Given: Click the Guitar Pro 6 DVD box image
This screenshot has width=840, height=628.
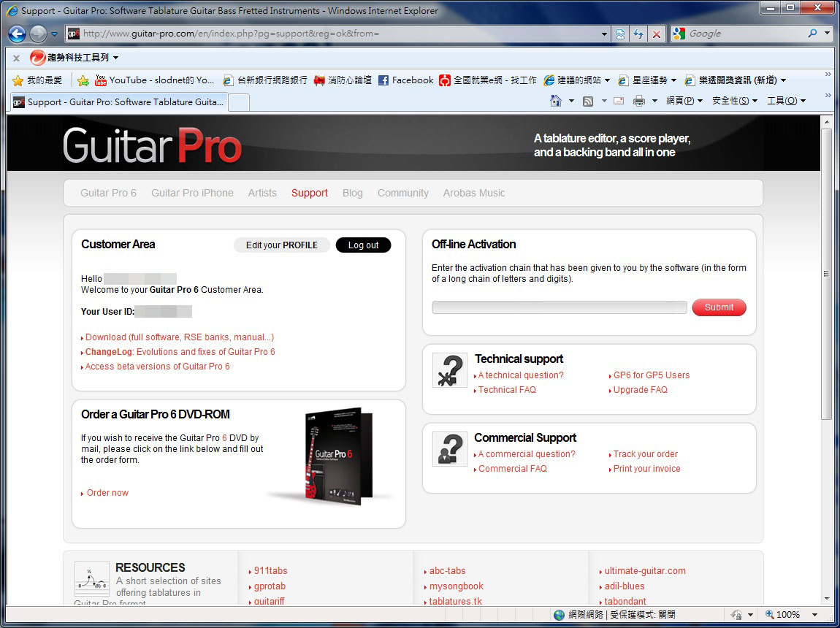Looking at the screenshot, I should [x=337, y=456].
